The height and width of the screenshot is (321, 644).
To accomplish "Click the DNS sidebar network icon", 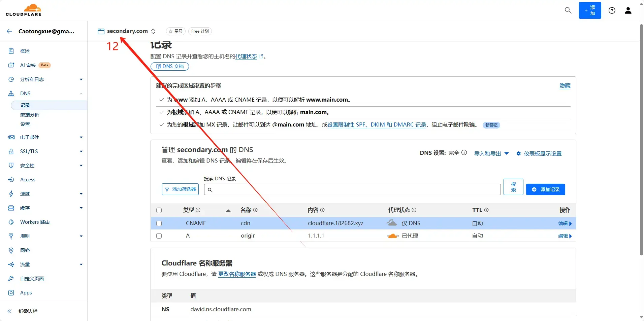I will pyautogui.click(x=11, y=94).
